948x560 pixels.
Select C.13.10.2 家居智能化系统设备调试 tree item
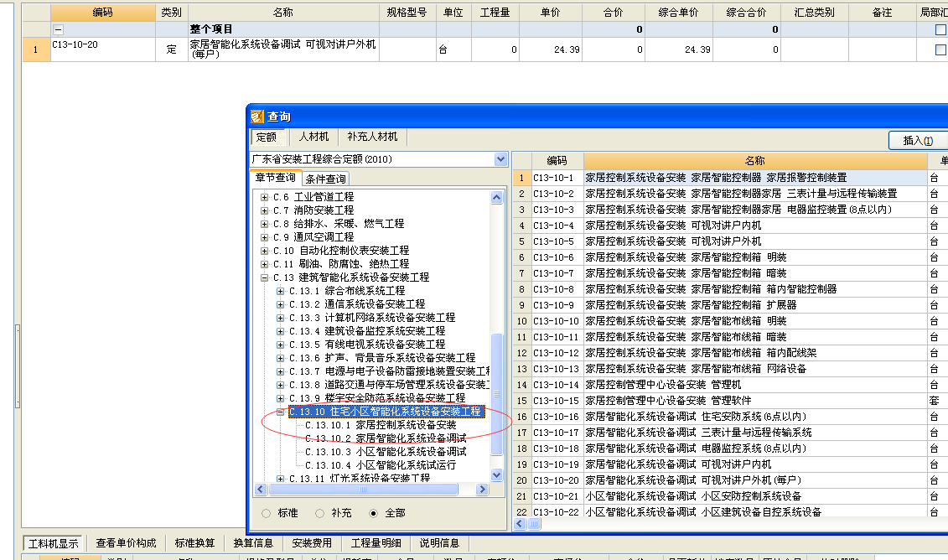[x=386, y=438]
